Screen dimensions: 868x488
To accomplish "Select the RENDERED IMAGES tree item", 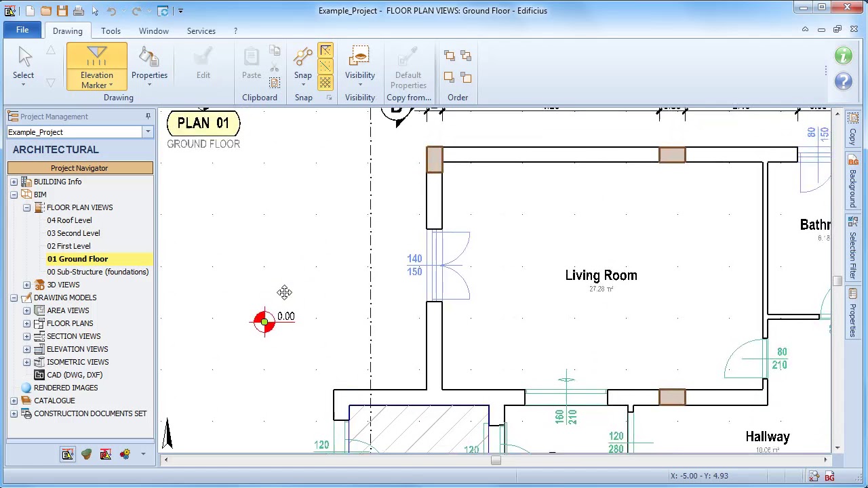I will 66,388.
